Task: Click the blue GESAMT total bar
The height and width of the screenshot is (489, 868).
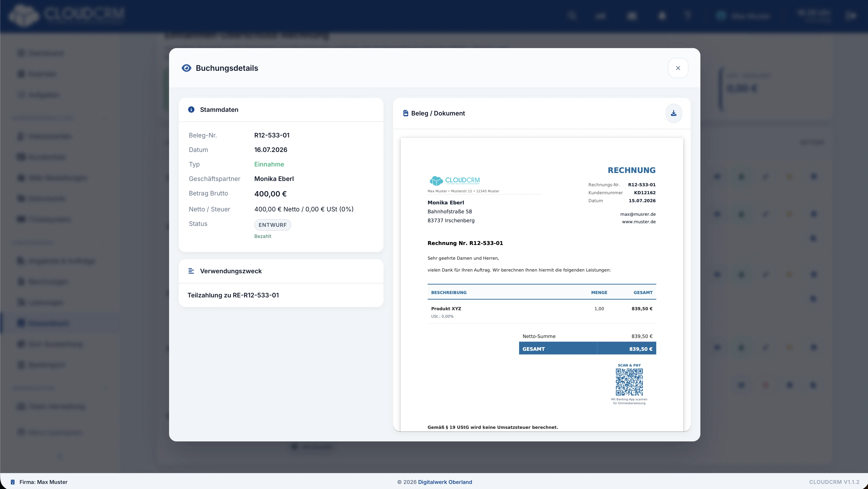Action: pos(587,348)
